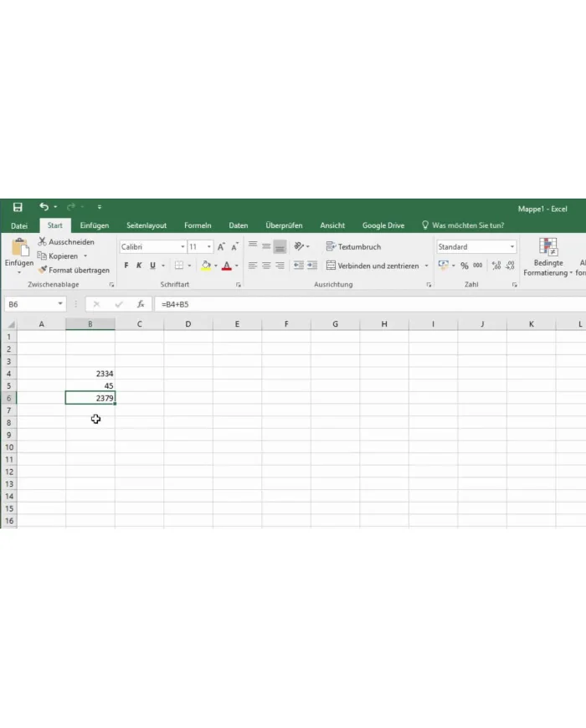Viewport: 586px width, 728px height.
Task: Toggle center text horizontally
Action: [266, 266]
